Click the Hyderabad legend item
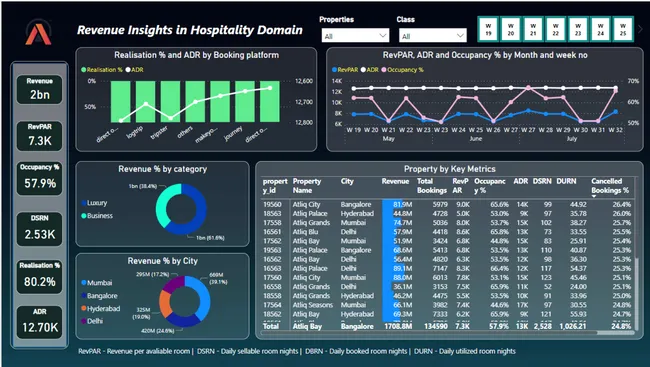The image size is (650, 367). (x=101, y=309)
